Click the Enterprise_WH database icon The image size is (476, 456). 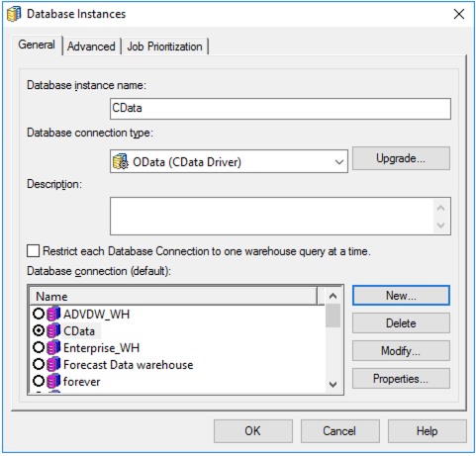[53, 347]
